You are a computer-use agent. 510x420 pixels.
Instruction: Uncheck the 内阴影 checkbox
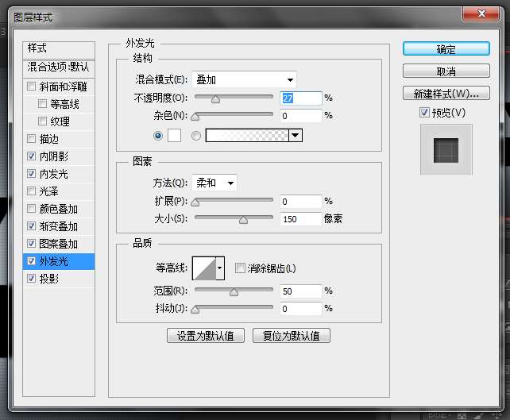click(x=31, y=156)
